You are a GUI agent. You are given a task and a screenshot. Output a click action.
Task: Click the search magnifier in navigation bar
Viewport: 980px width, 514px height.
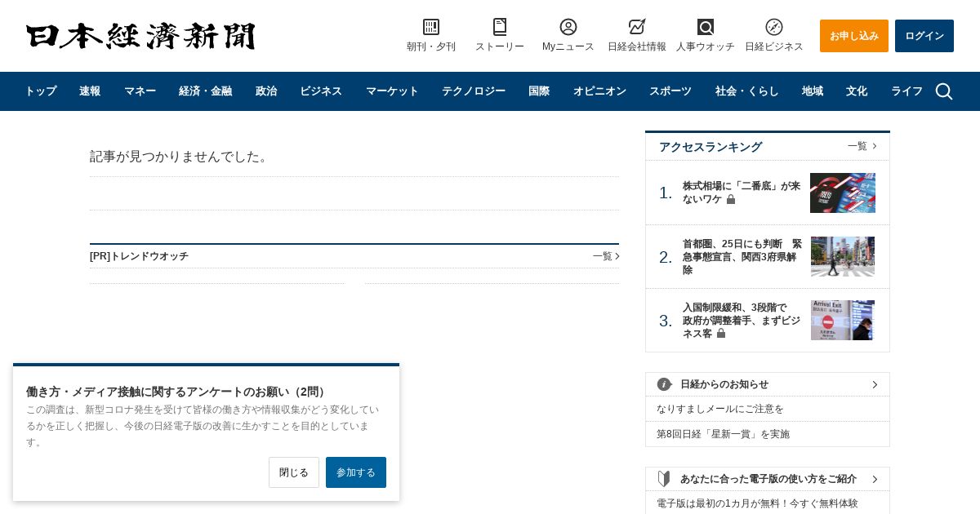(944, 91)
